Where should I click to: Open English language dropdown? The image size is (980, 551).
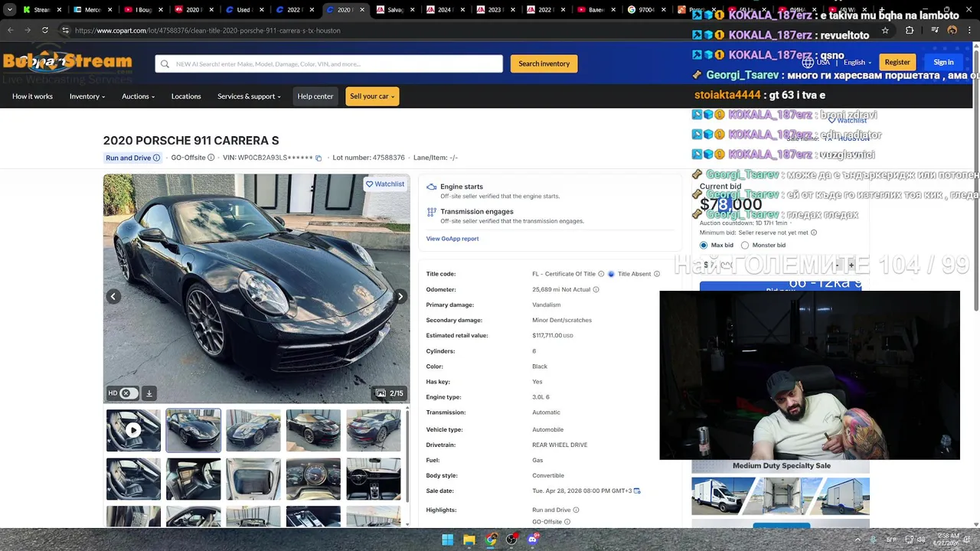coord(857,63)
